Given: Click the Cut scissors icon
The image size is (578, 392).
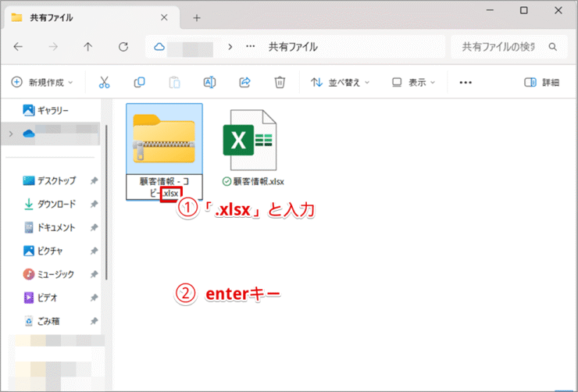Looking at the screenshot, I should tap(105, 82).
